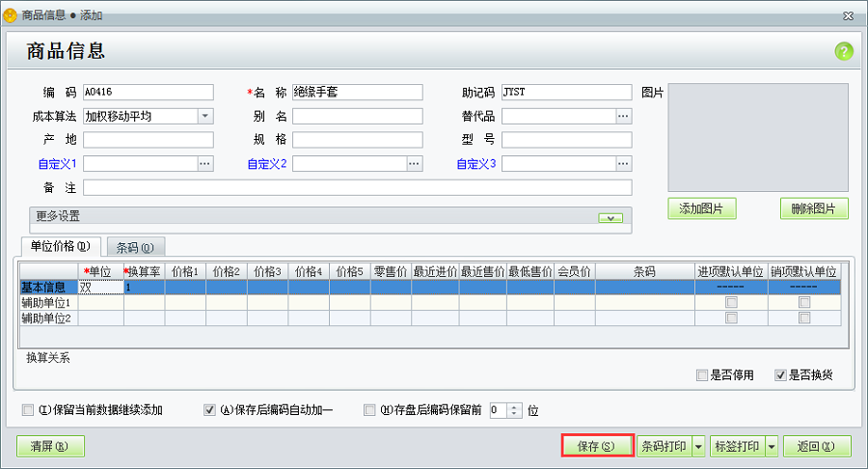Open browse button for 自定义2 field
This screenshot has width=868, height=469.
click(414, 163)
